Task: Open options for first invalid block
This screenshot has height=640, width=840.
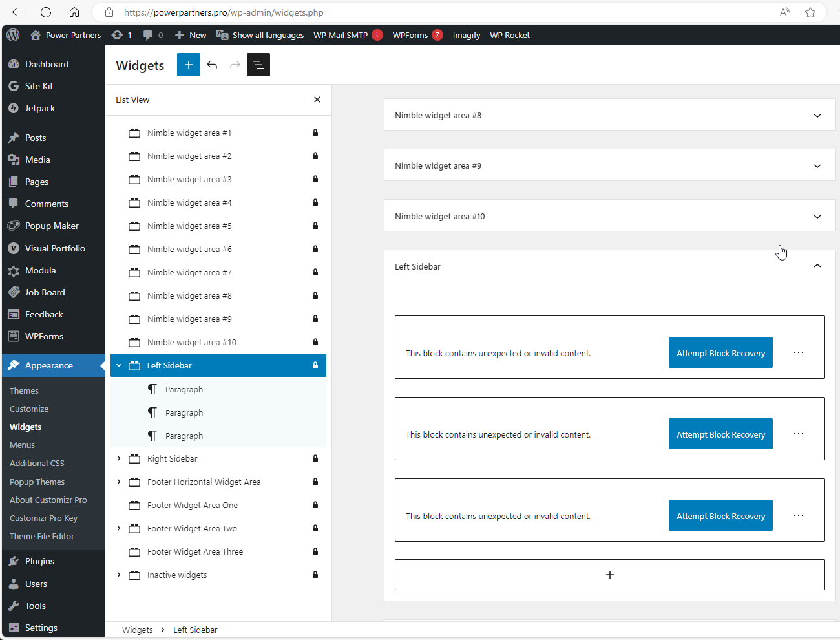Action: point(799,352)
